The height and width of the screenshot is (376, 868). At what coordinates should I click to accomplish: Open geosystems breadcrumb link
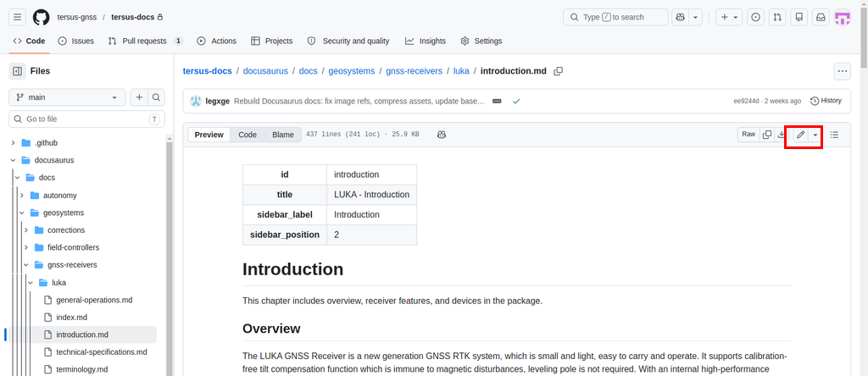[352, 71]
